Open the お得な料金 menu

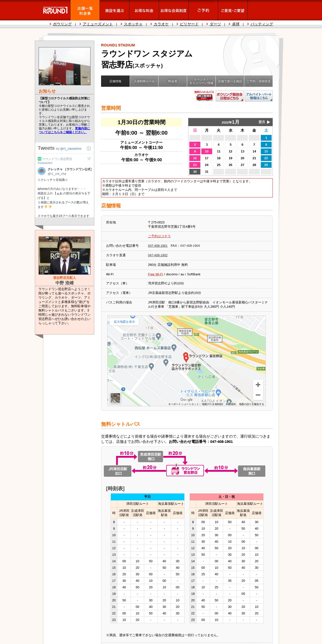[x=144, y=10]
